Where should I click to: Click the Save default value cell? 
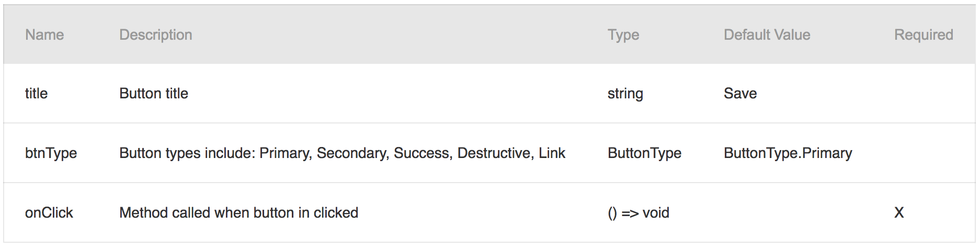click(x=740, y=93)
